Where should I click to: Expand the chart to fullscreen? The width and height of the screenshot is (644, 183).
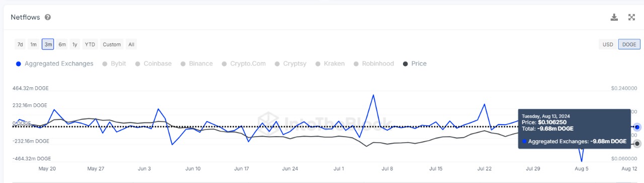[631, 17]
